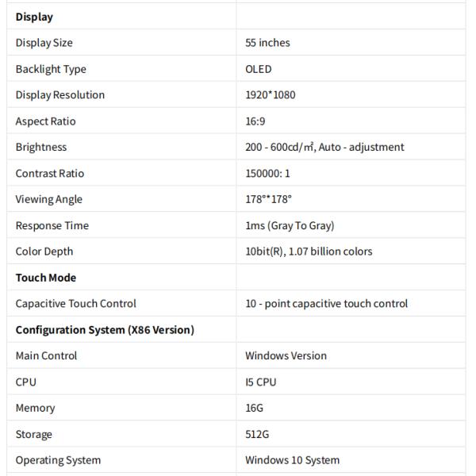Click the Display Size label
This screenshot has height=476, width=476.
(44, 43)
